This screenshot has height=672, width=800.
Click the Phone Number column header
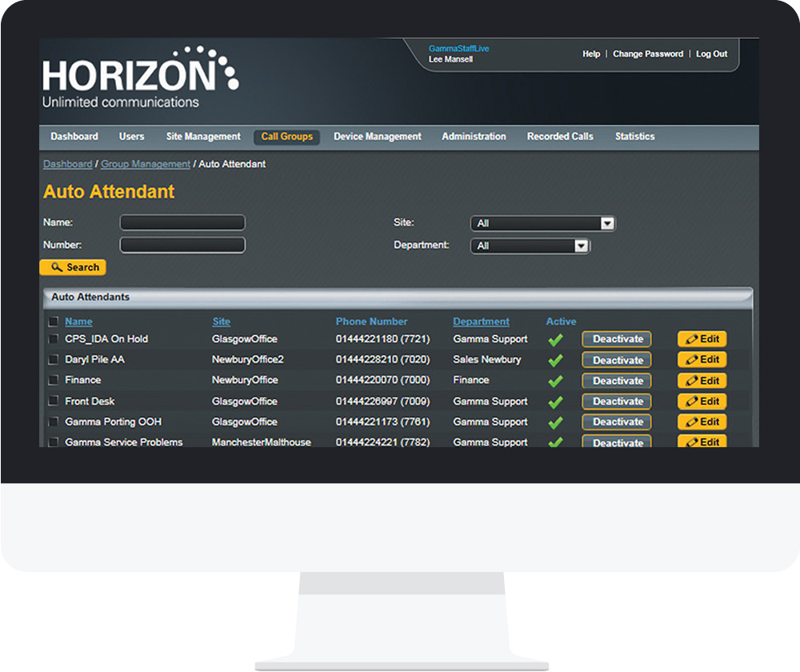pos(371,322)
